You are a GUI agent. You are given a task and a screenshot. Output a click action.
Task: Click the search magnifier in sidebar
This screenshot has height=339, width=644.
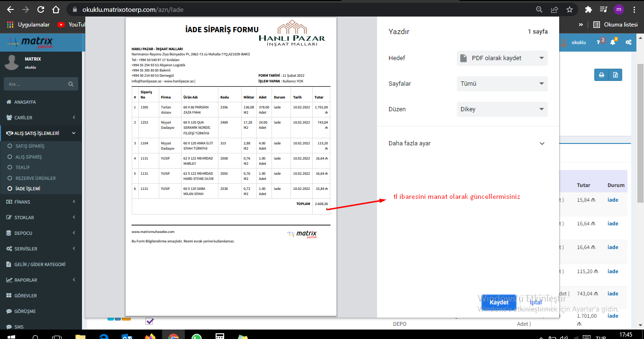point(71,84)
